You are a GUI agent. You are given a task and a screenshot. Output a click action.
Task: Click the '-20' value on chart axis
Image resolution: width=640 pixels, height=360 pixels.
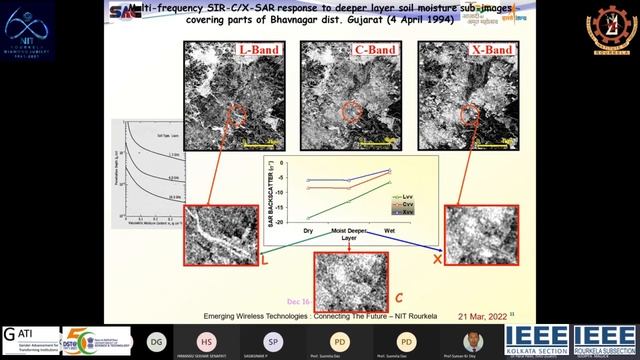pyautogui.click(x=280, y=222)
